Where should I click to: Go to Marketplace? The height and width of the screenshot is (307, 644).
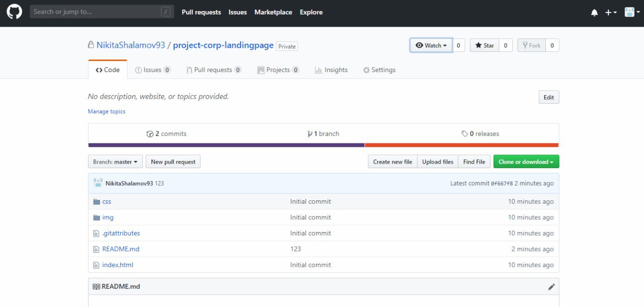273,12
